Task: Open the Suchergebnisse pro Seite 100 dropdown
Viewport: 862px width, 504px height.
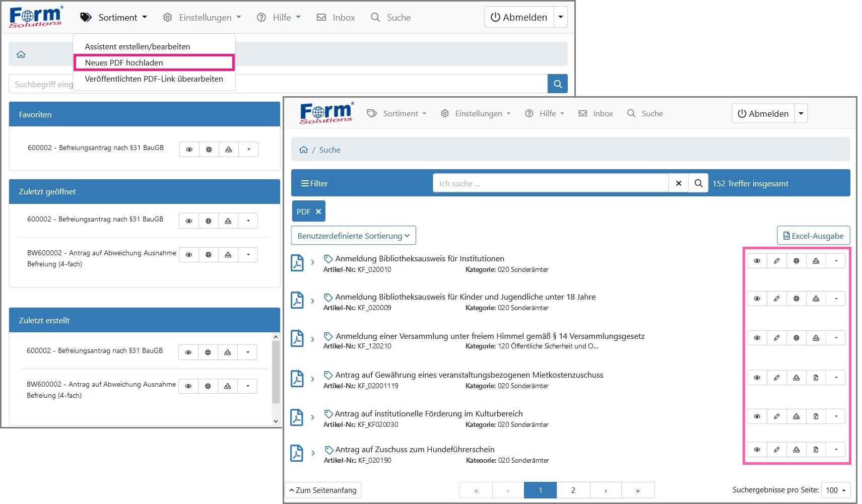Action: point(835,490)
